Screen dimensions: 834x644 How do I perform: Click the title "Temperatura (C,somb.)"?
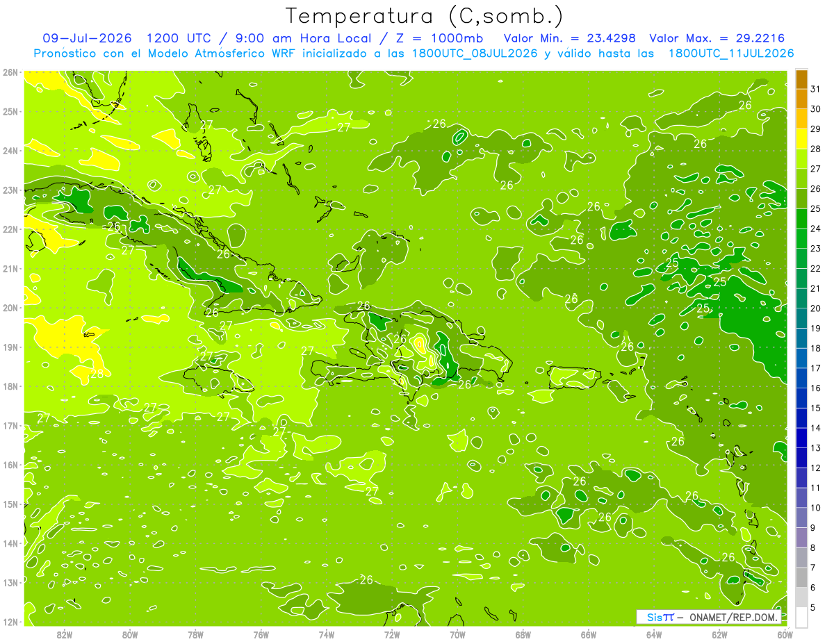pos(425,16)
